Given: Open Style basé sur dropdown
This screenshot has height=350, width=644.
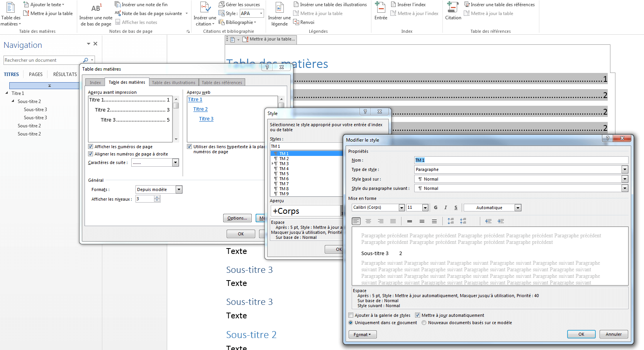Looking at the screenshot, I should (625, 179).
